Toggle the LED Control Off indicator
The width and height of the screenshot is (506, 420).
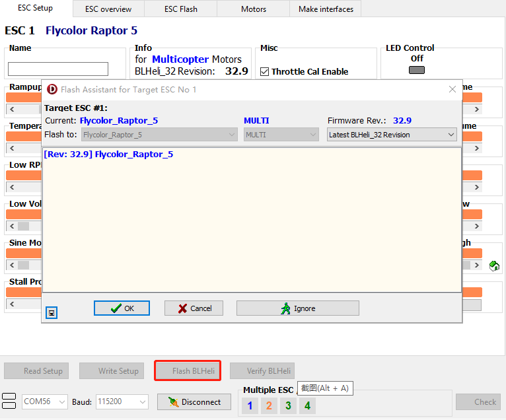click(417, 70)
